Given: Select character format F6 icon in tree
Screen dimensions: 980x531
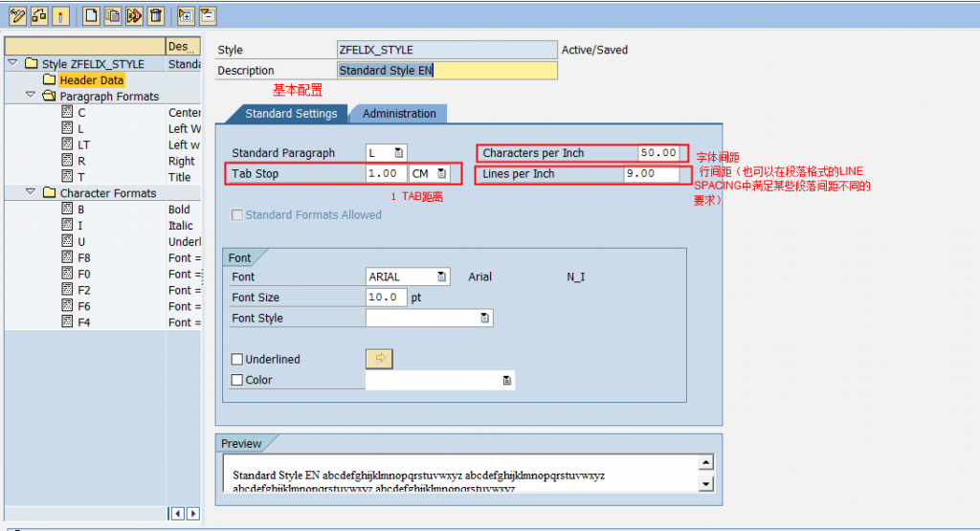Looking at the screenshot, I should point(68,305).
